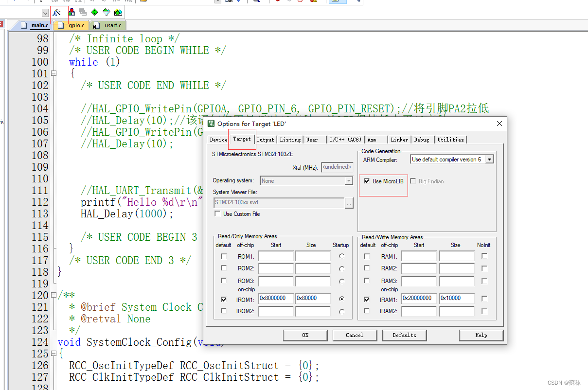The width and height of the screenshot is (588, 390).
Task: Click the Help button
Action: (x=481, y=335)
